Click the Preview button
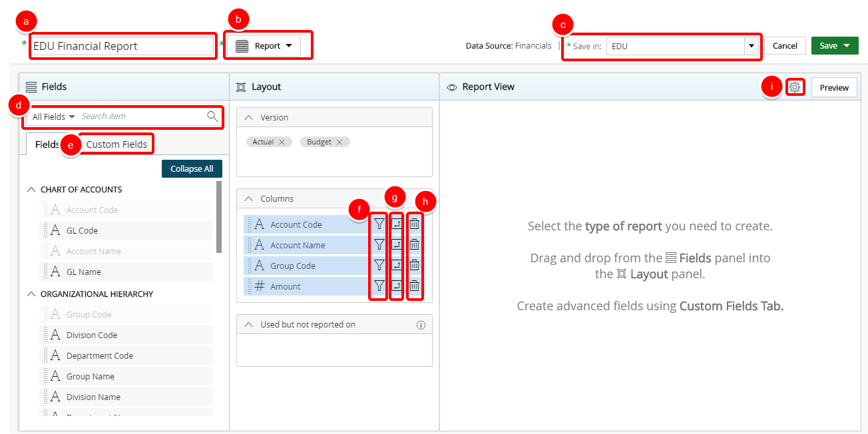Viewport: 868px width, 434px height. pyautogui.click(x=834, y=87)
